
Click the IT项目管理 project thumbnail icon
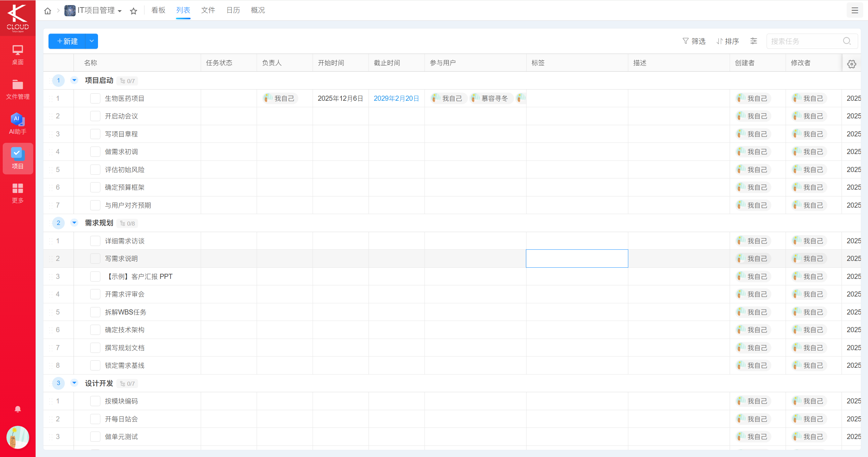point(70,11)
